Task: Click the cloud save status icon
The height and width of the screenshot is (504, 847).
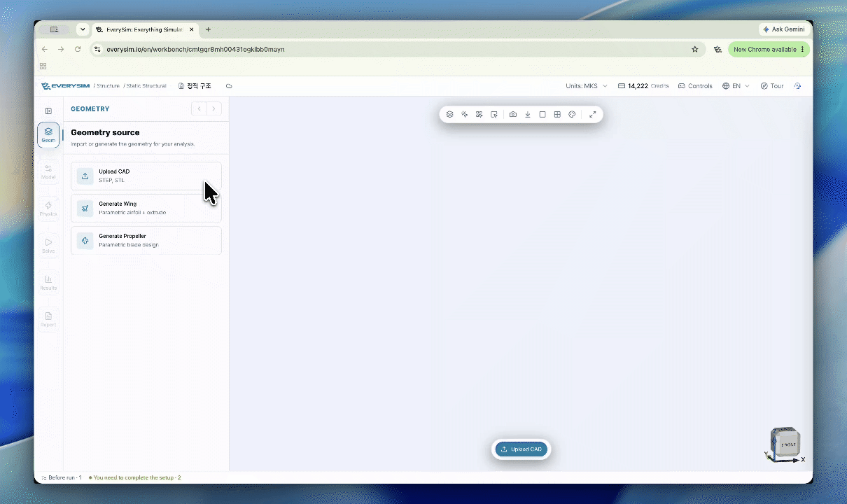Action: [x=229, y=86]
